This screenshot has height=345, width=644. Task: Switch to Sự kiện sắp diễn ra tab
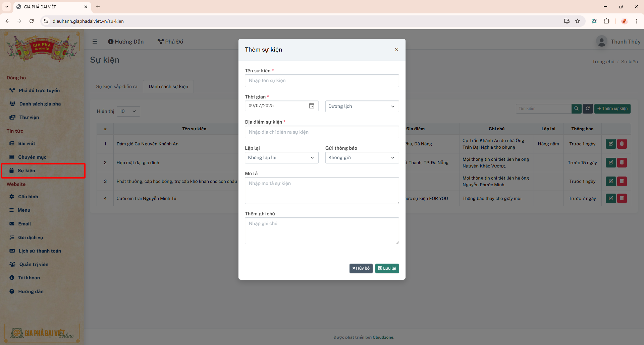click(x=117, y=86)
